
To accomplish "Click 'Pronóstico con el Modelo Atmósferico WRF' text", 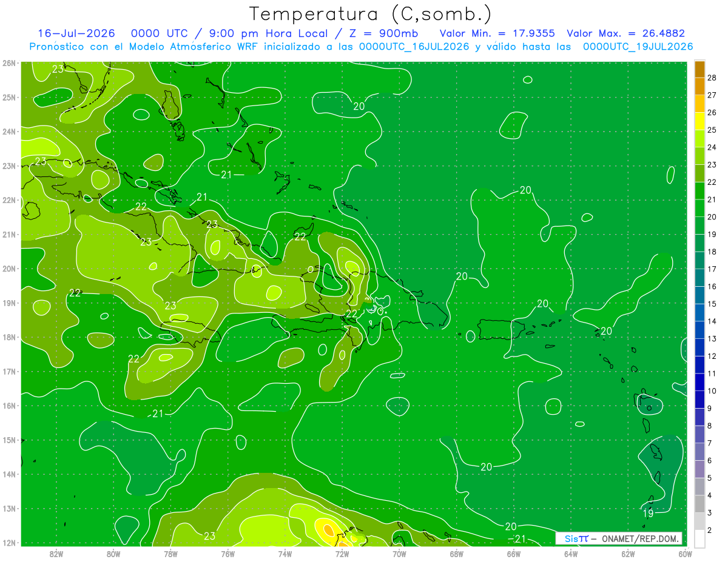I will (145, 47).
